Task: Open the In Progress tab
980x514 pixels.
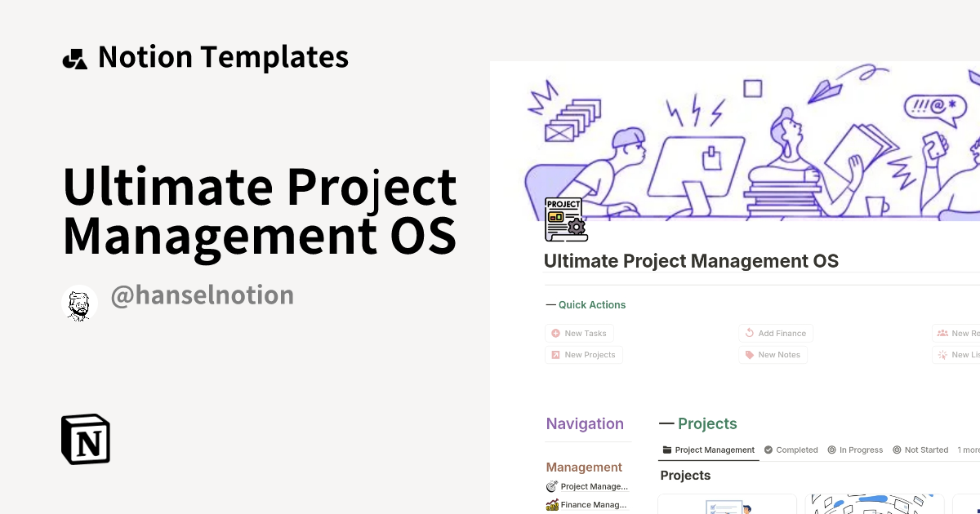Action: click(855, 450)
